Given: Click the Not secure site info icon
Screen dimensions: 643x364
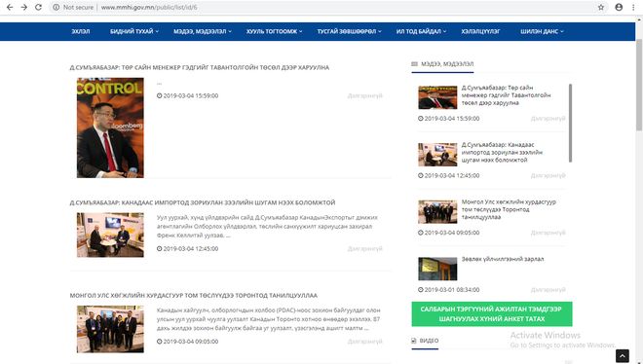Looking at the screenshot, I should point(57,7).
